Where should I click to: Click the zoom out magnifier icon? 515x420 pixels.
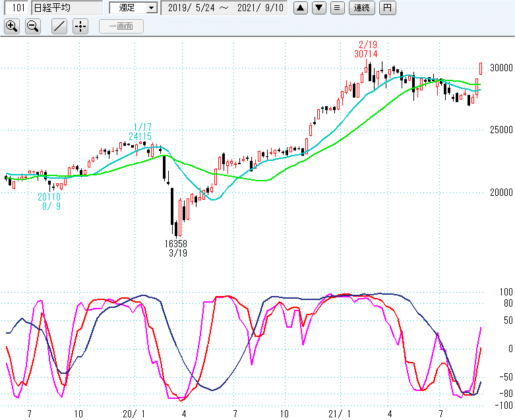coord(33,26)
